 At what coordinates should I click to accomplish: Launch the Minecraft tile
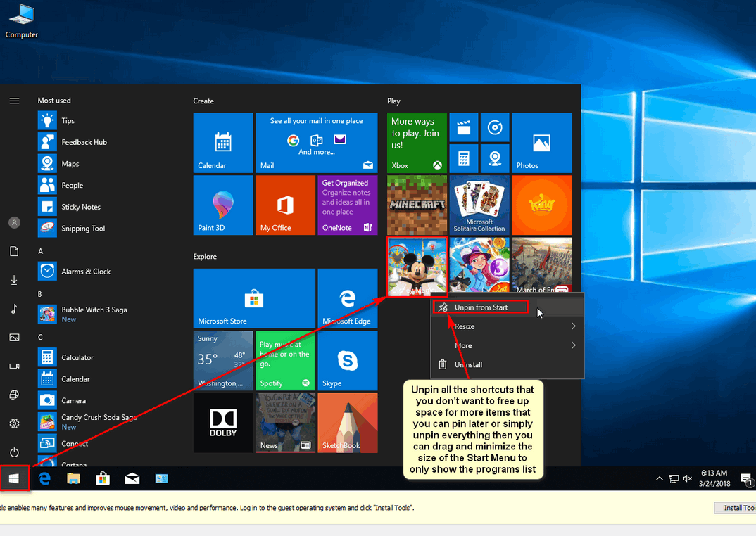[x=417, y=205]
